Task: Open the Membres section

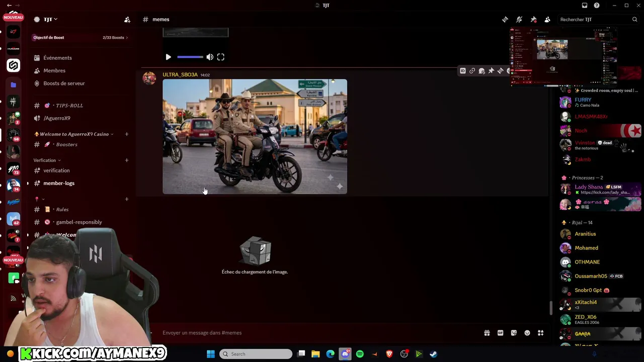Action: click(x=54, y=71)
